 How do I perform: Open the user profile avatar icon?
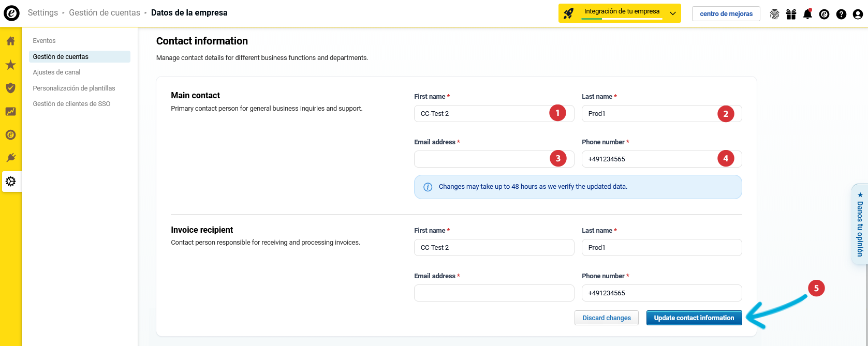click(858, 14)
